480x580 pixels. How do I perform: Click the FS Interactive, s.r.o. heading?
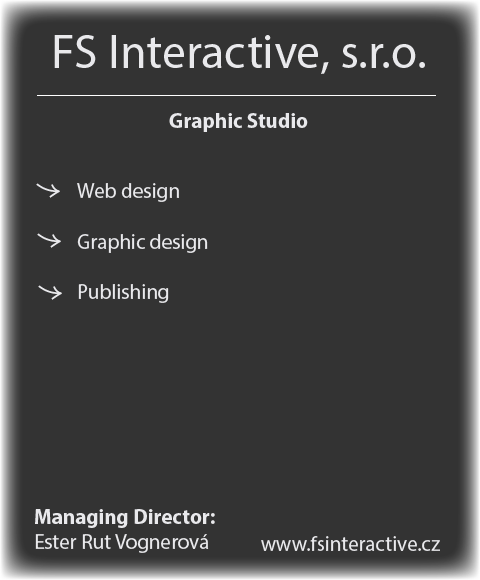tap(239, 52)
